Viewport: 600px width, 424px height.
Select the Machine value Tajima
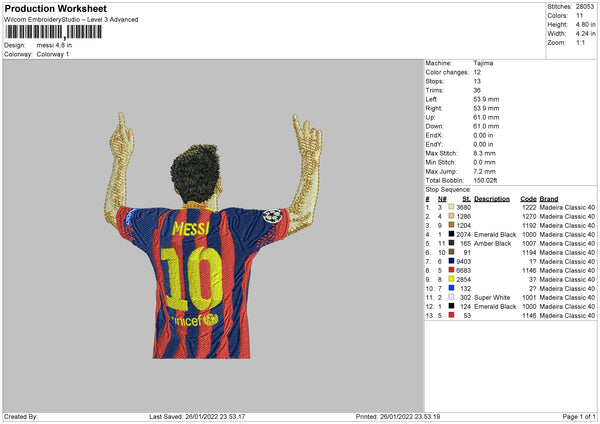click(x=483, y=63)
